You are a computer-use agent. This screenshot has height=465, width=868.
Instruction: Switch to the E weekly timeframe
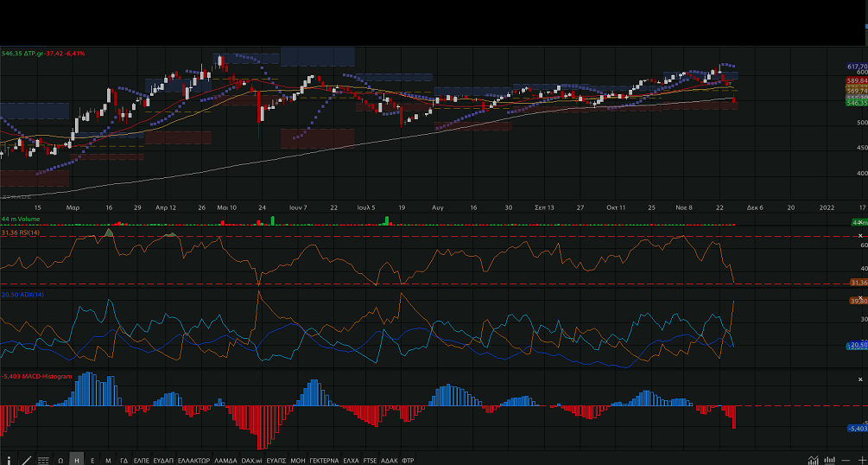click(x=92, y=460)
